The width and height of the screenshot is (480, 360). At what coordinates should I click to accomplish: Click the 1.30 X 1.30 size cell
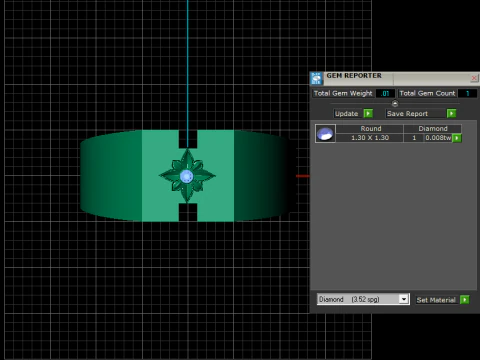click(x=370, y=138)
